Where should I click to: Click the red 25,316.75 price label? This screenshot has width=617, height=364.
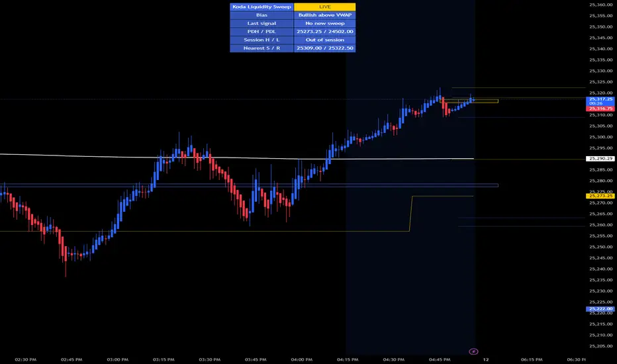pyautogui.click(x=600, y=109)
